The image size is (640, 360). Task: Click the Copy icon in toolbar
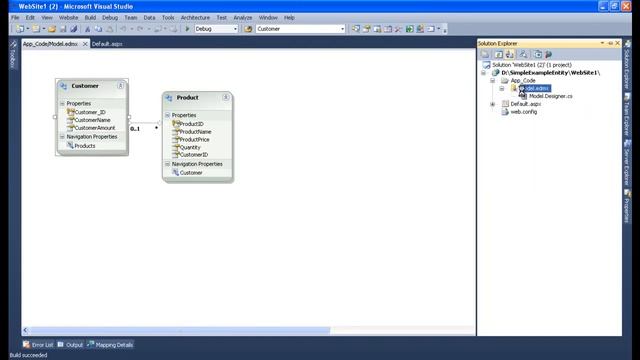(98, 29)
